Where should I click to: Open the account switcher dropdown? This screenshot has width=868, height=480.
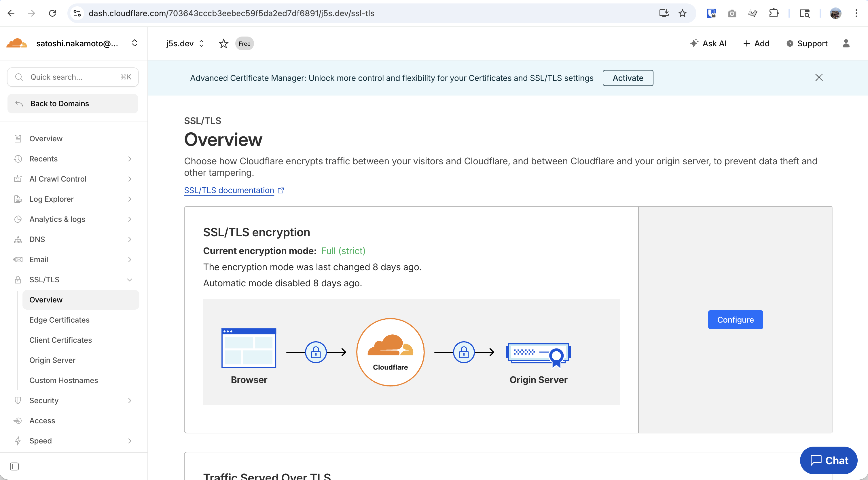pos(134,43)
